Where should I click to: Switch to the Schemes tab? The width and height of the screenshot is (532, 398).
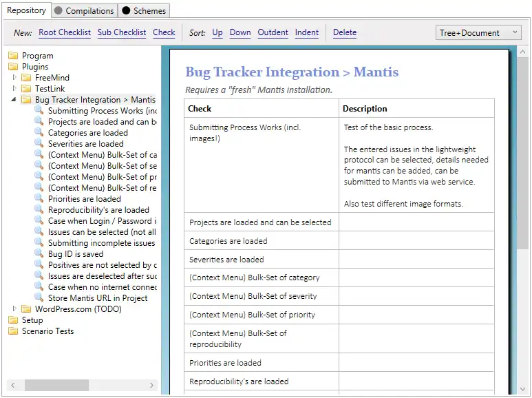(144, 11)
